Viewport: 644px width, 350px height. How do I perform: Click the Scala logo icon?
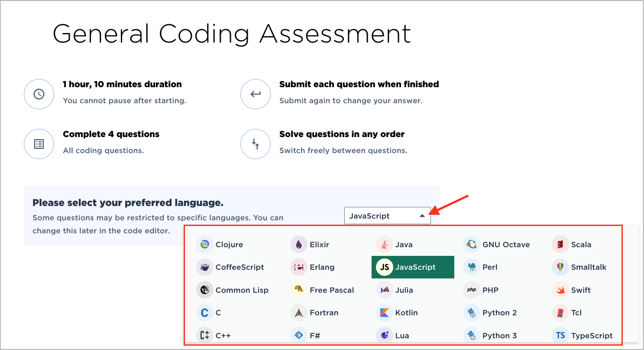coord(560,245)
